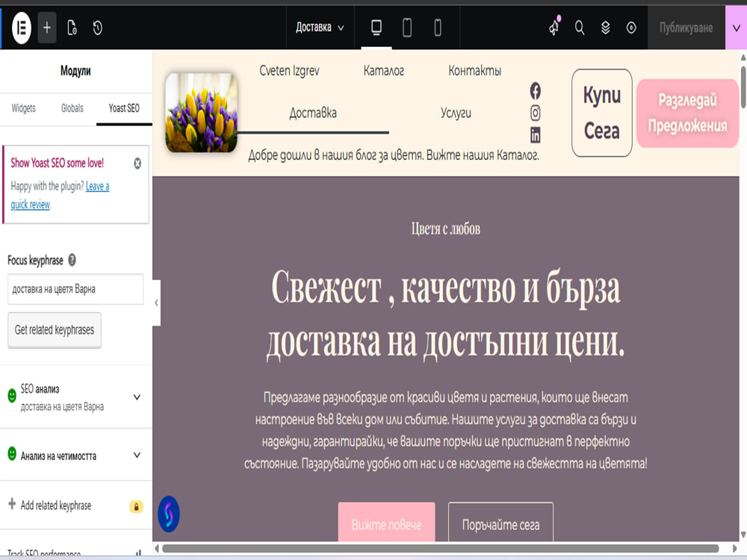The height and width of the screenshot is (560, 747).
Task: Select the Свежест, качество heading text
Action: tap(445, 314)
